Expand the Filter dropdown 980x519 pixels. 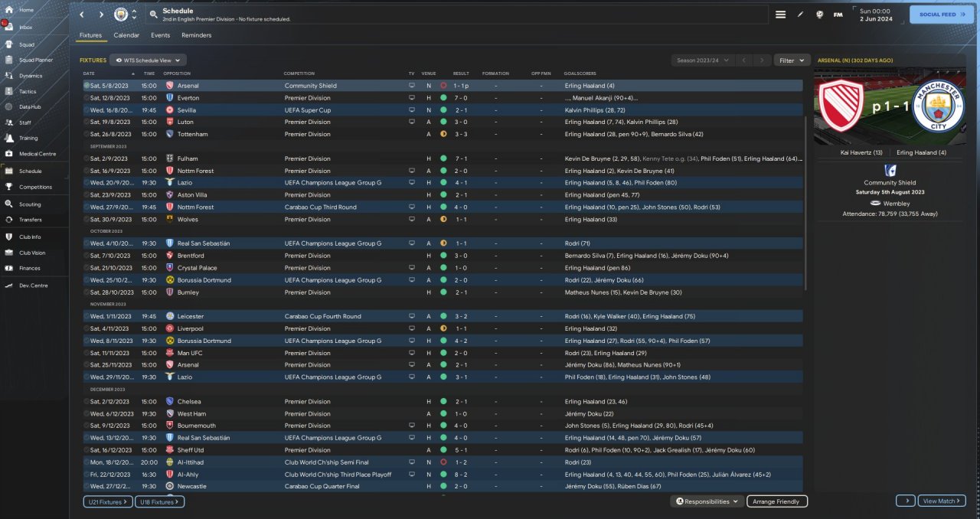click(x=792, y=60)
